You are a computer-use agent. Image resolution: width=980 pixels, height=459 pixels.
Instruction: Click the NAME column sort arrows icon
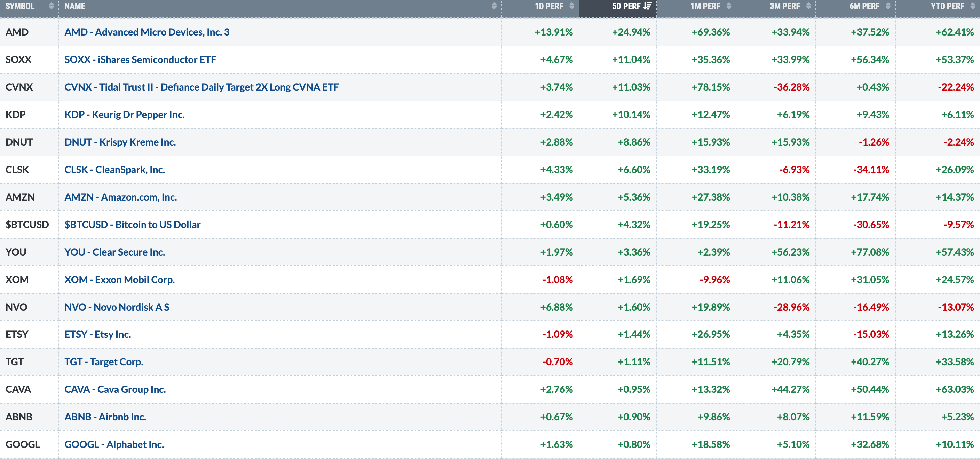(494, 6)
